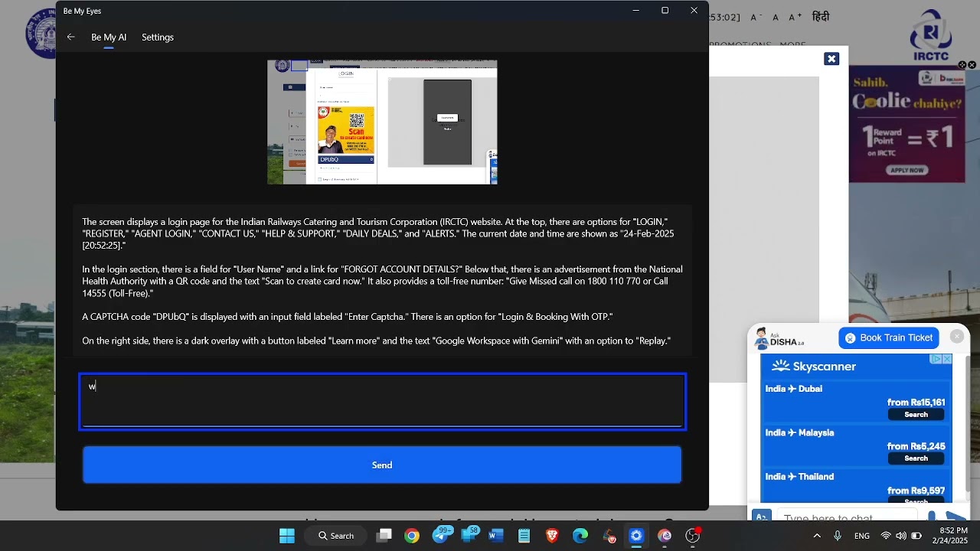Switch IRCTC site language to Hindi
The width and height of the screenshot is (980, 551).
821,17
